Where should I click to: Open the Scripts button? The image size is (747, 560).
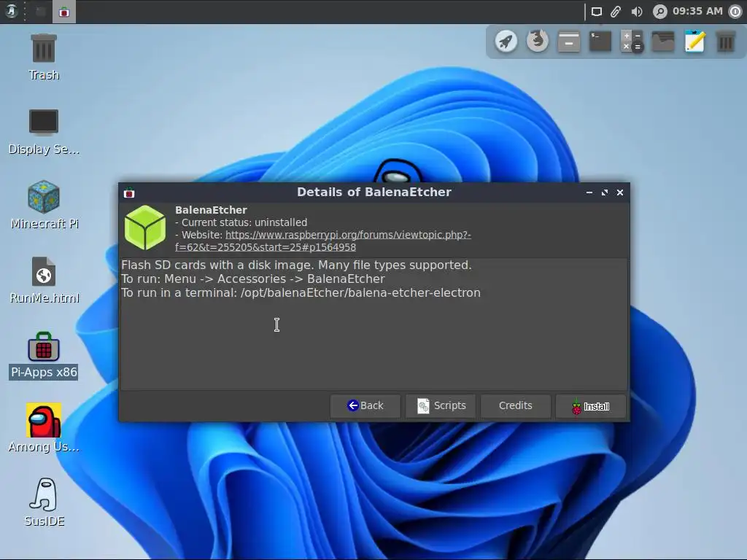pyautogui.click(x=441, y=405)
